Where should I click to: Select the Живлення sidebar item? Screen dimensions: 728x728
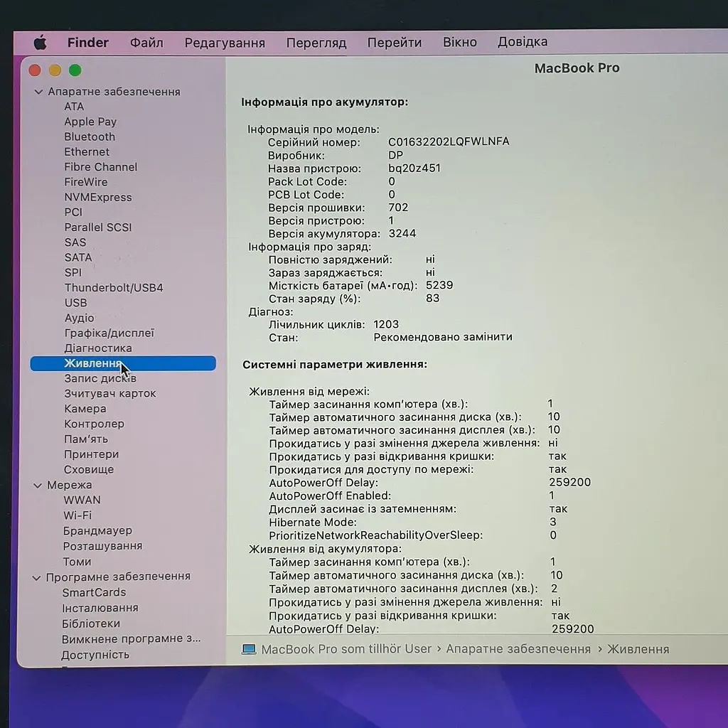(x=123, y=363)
